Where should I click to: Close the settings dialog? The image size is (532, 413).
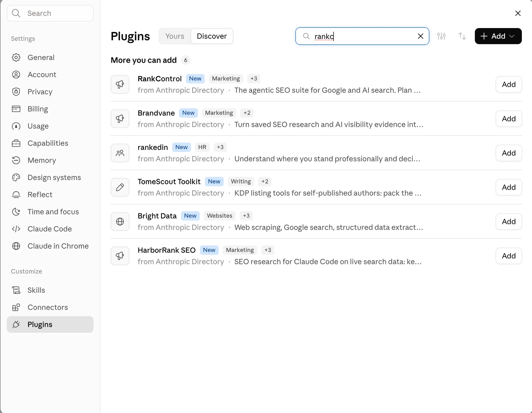(x=518, y=13)
